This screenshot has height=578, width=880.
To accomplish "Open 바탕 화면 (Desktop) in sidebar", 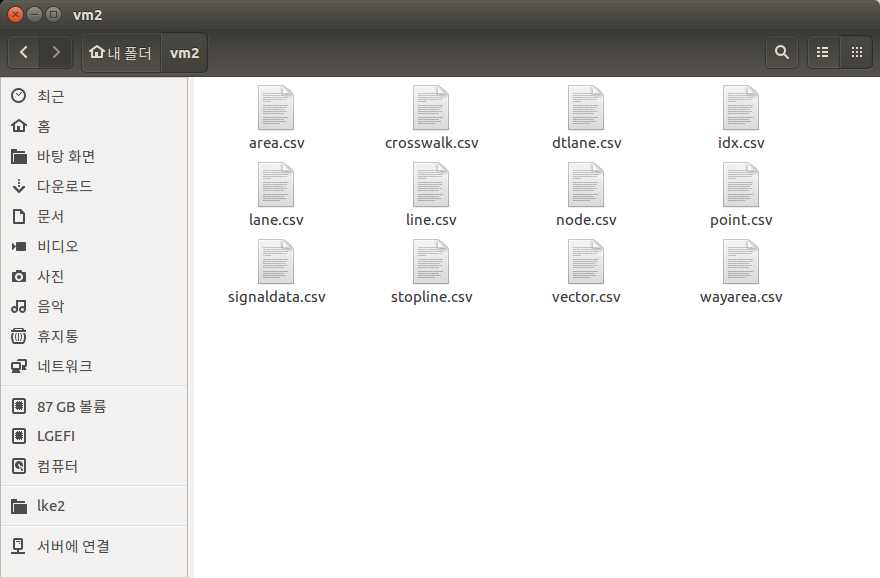I will point(94,156).
